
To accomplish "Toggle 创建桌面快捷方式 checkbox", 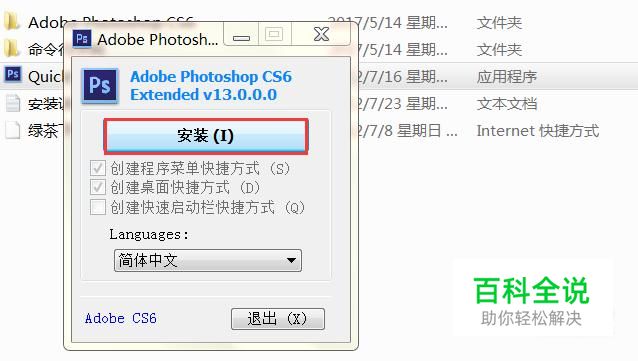I will pos(98,187).
